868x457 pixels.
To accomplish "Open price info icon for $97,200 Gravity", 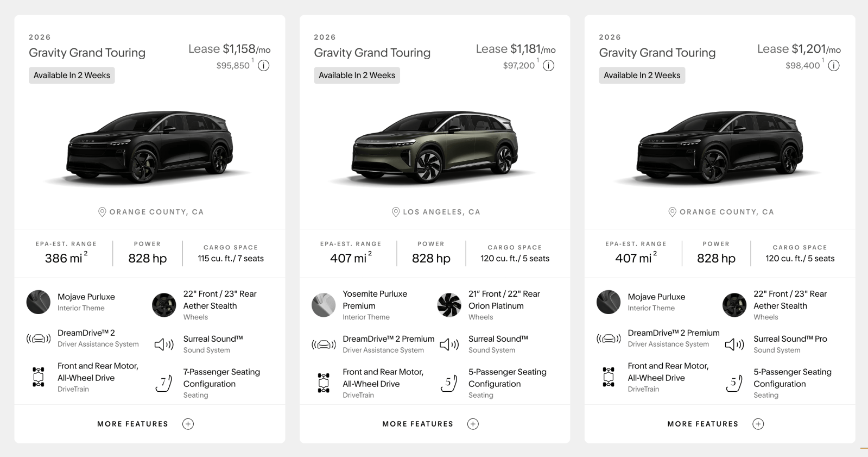I will pos(549,66).
